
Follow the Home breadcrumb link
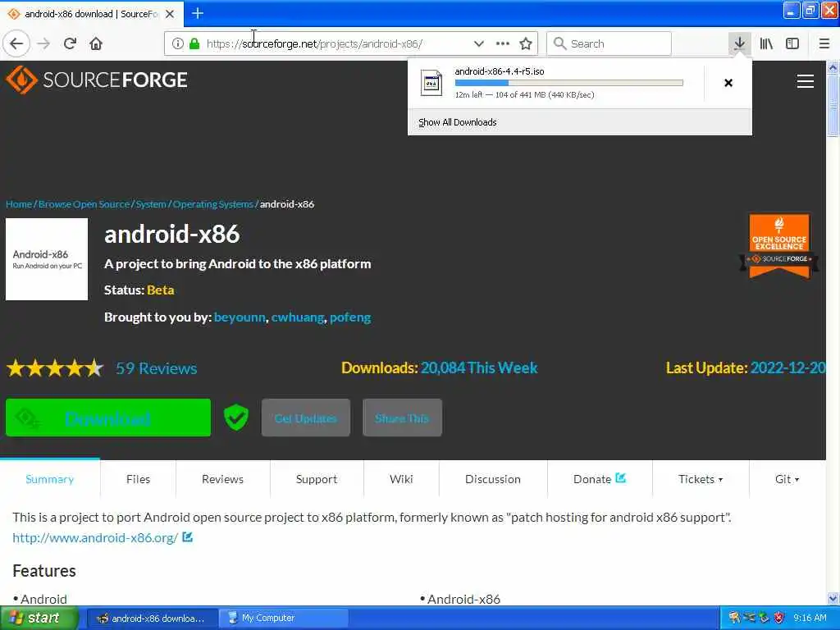[19, 204]
